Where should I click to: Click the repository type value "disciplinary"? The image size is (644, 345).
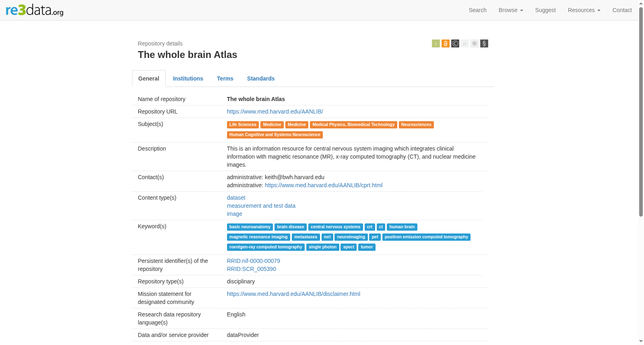pyautogui.click(x=241, y=281)
